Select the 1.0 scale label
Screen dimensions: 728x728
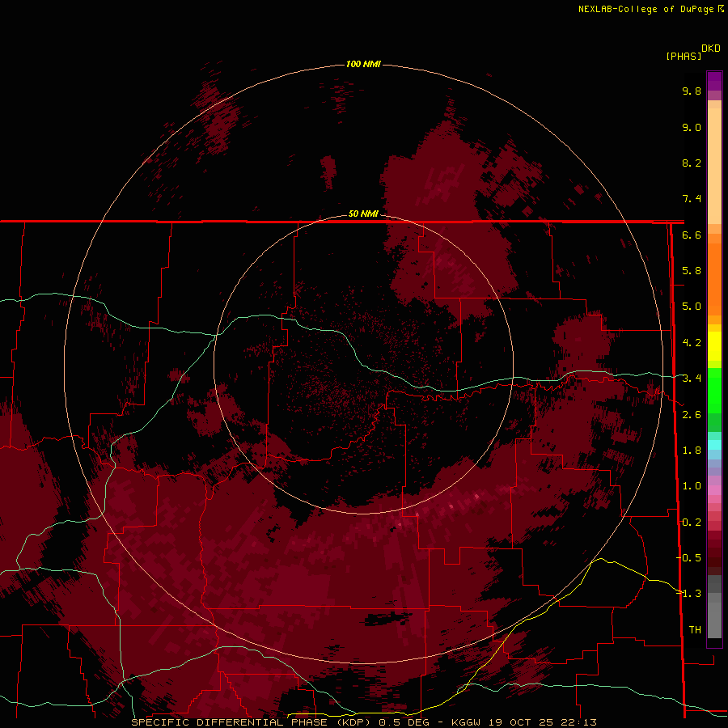(692, 486)
